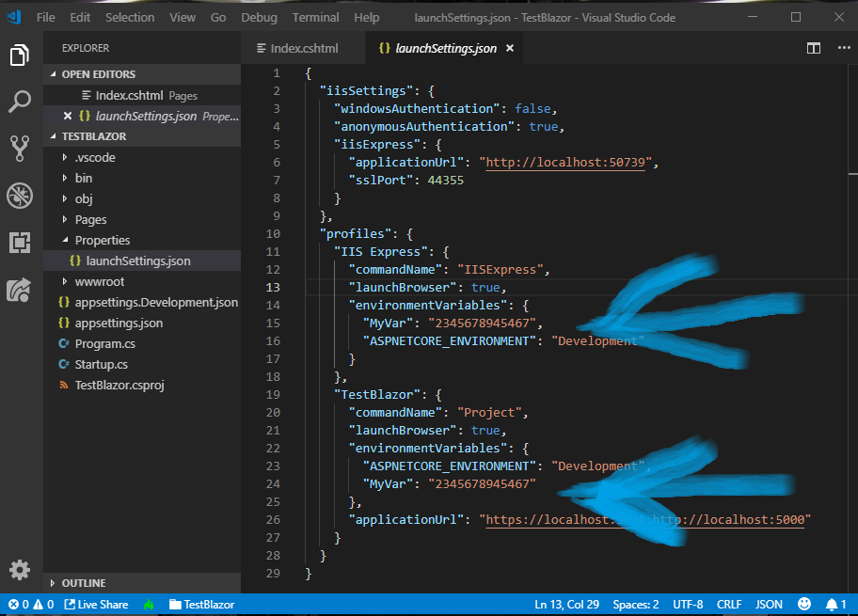Click Ln 13, Col 29 in status bar

point(566,605)
